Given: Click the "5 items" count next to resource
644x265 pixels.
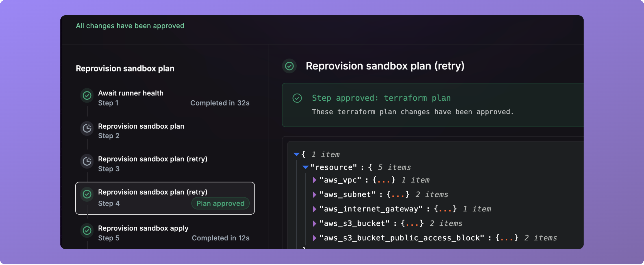Looking at the screenshot, I should [394, 167].
